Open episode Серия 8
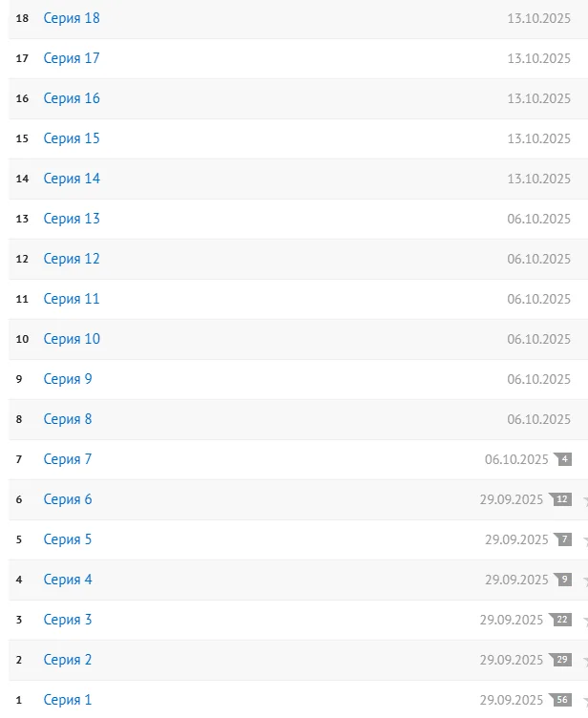588x718 pixels. pos(68,419)
